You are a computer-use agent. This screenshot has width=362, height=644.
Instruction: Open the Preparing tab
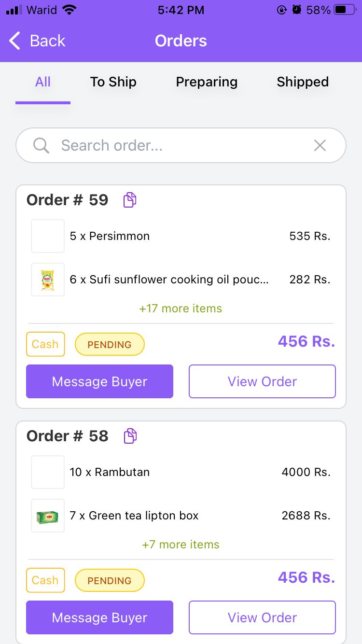pyautogui.click(x=207, y=82)
